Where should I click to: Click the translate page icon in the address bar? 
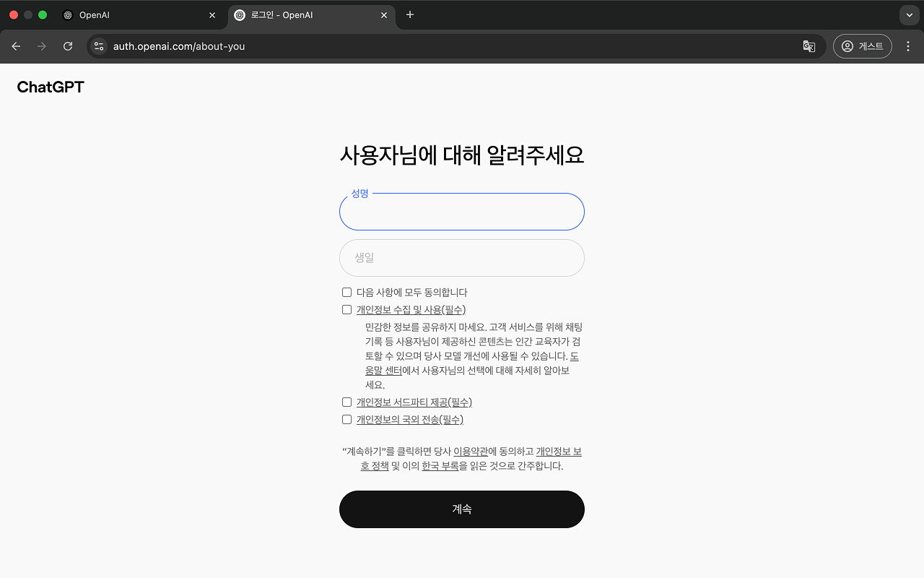click(x=808, y=46)
